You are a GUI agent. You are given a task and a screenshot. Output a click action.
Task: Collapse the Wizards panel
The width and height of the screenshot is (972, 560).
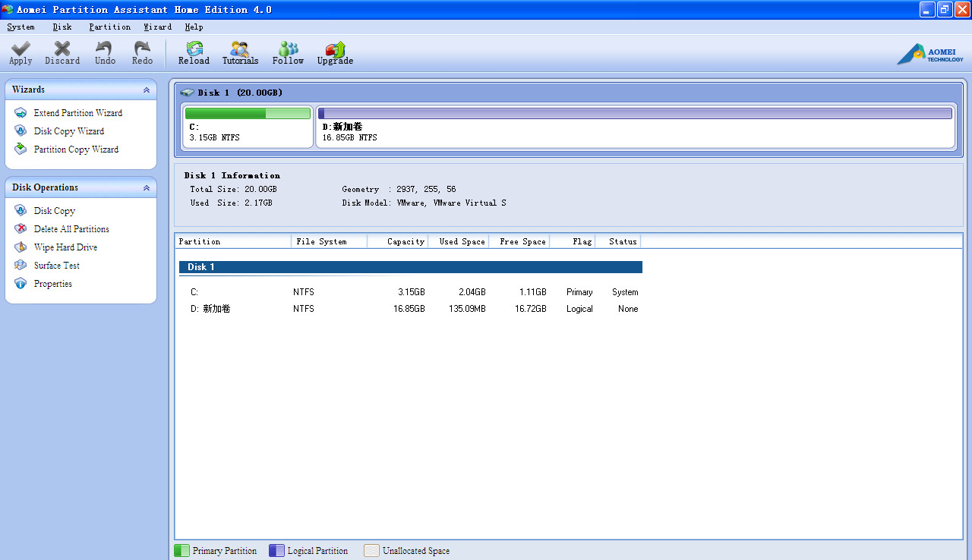point(145,89)
